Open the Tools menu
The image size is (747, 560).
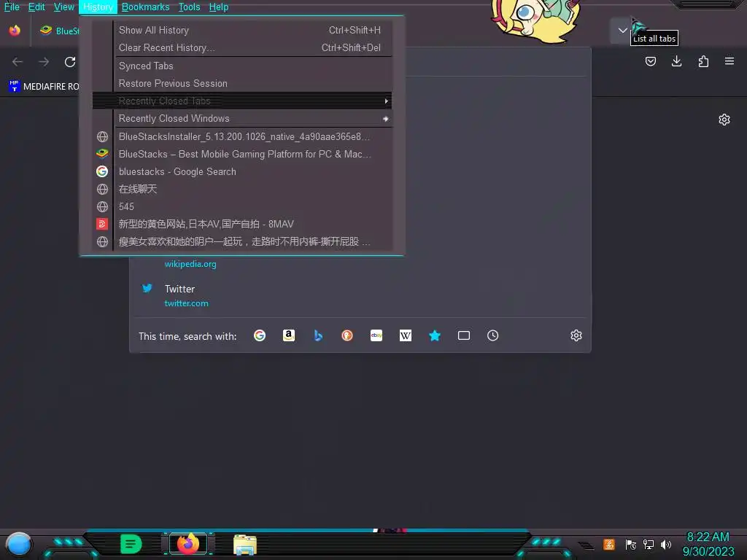click(x=189, y=7)
